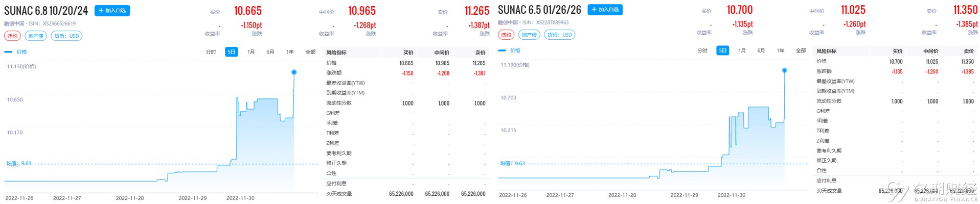
Task: Toggle the 价格 legend series on SUNAC 6.8 chart
Action: pyautogui.click(x=16, y=52)
